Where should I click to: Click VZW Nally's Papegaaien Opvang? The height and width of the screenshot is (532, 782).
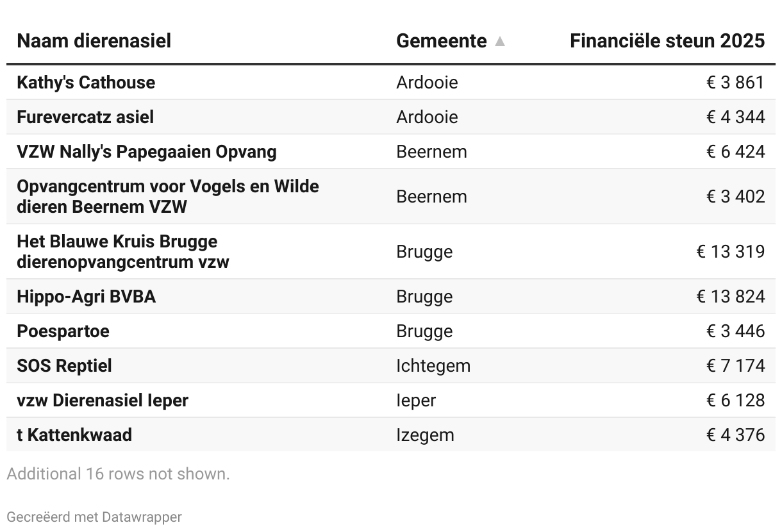pyautogui.click(x=147, y=151)
